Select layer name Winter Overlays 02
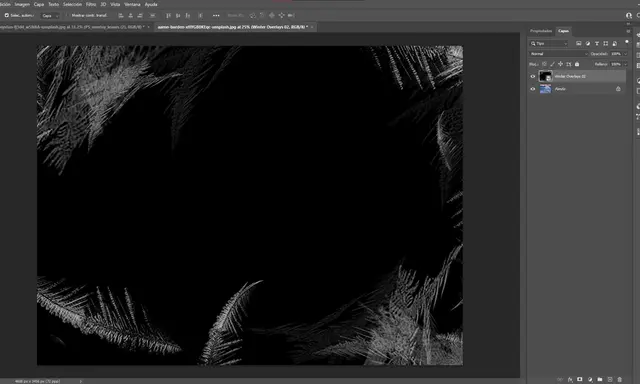This screenshot has width=640, height=384. [570, 76]
